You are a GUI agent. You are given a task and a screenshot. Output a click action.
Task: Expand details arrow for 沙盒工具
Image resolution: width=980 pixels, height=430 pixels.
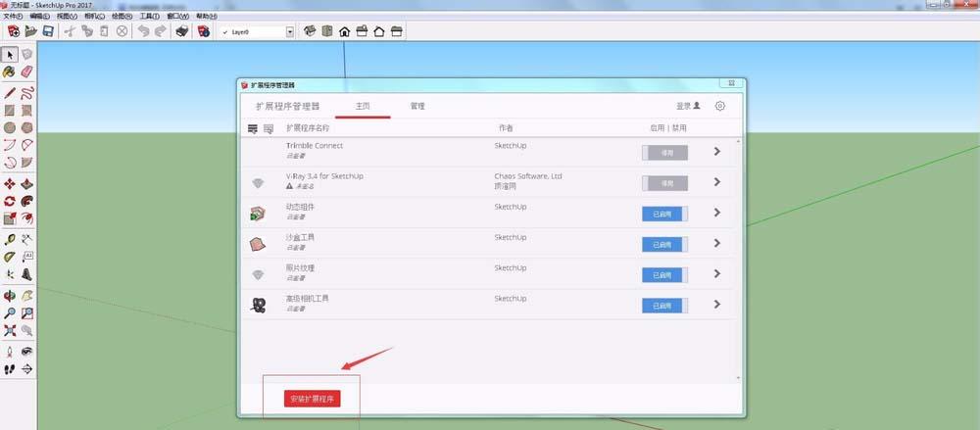click(x=717, y=243)
